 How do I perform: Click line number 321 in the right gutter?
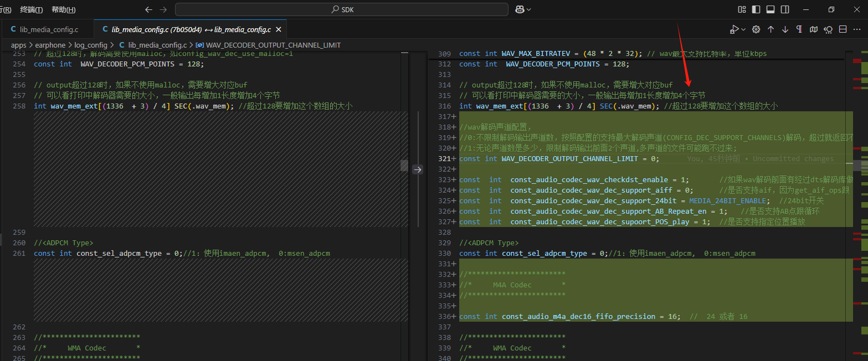(x=444, y=159)
